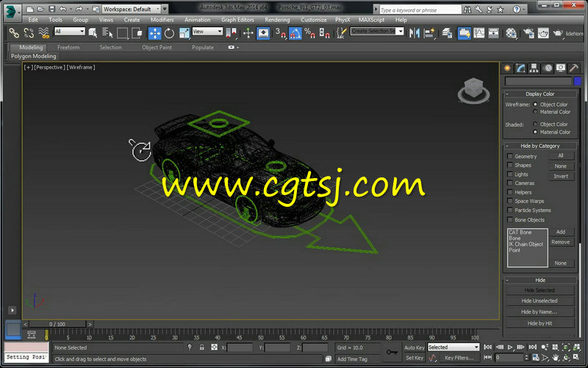Click the Unlink Selection icon

29,33
